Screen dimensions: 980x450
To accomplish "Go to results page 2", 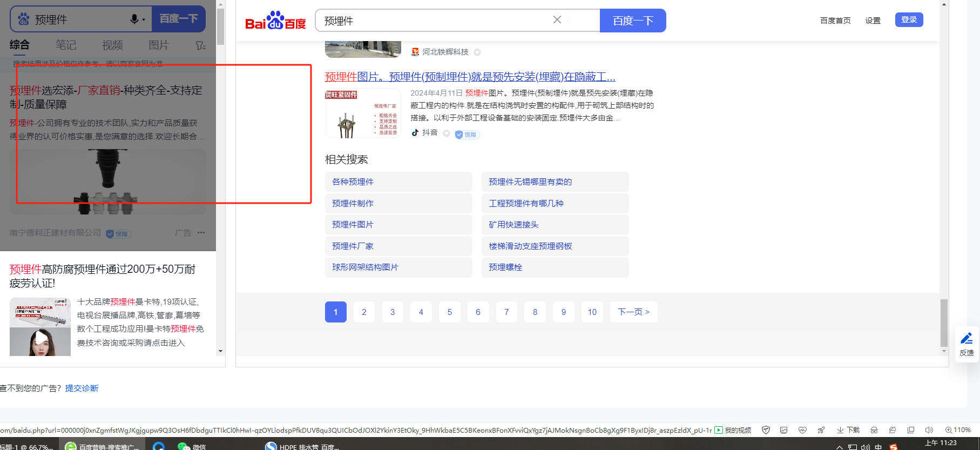I will [364, 312].
